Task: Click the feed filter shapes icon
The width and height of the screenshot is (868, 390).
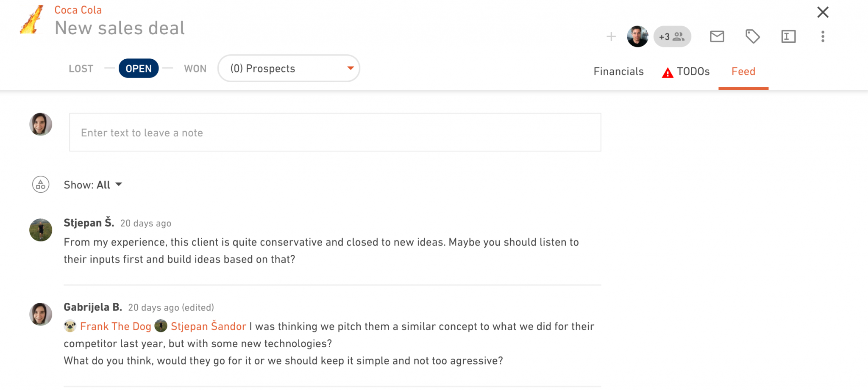Action: click(x=41, y=185)
